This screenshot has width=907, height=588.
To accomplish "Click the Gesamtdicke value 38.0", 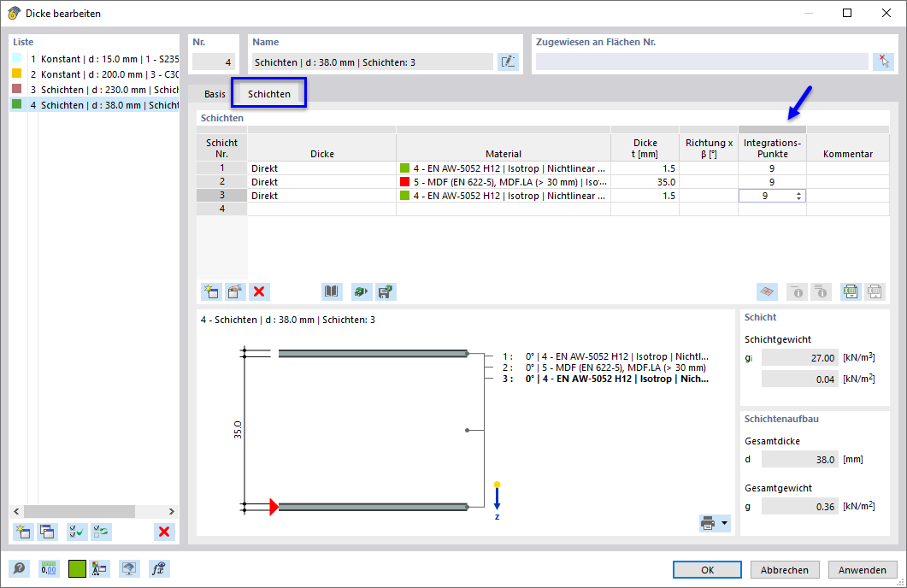I will [799, 460].
